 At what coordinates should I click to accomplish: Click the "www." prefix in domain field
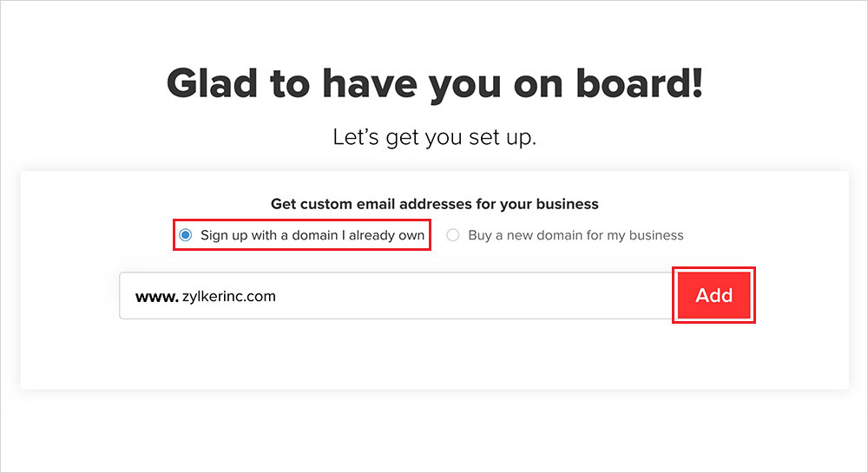click(156, 297)
